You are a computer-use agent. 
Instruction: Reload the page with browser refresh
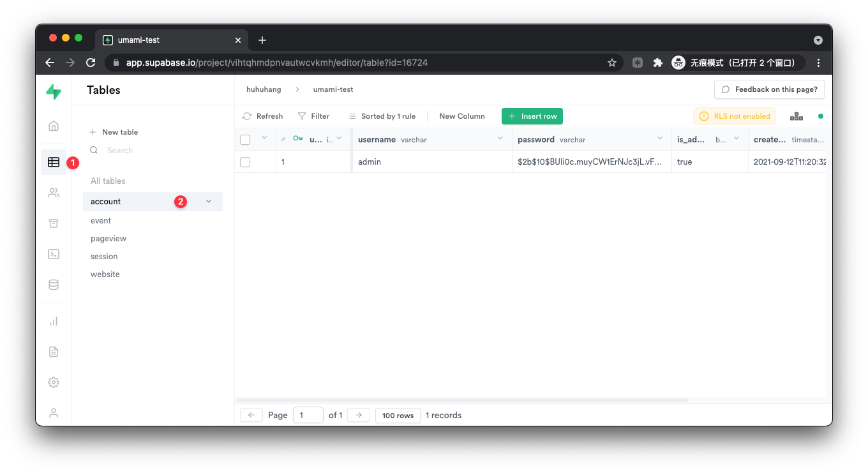coord(91,63)
